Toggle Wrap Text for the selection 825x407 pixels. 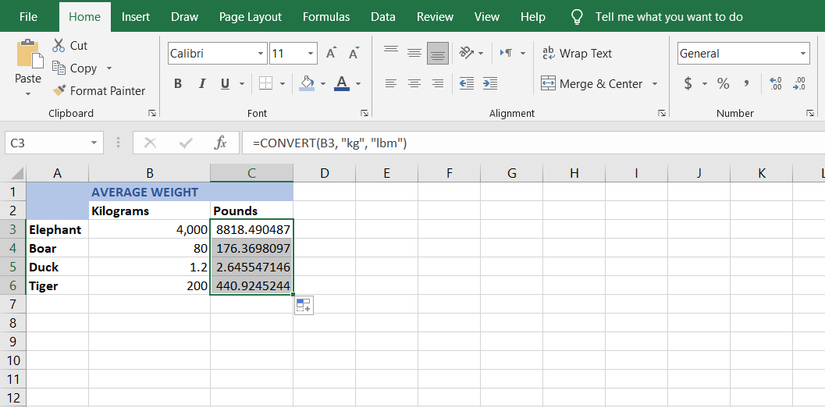pyautogui.click(x=577, y=54)
